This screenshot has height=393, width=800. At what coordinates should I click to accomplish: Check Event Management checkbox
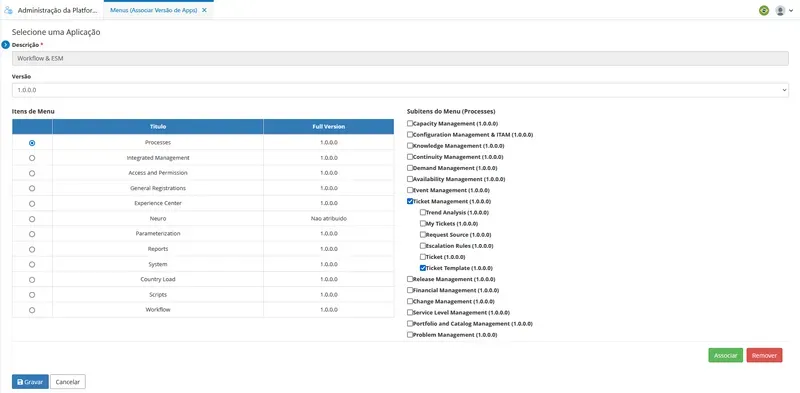point(410,190)
